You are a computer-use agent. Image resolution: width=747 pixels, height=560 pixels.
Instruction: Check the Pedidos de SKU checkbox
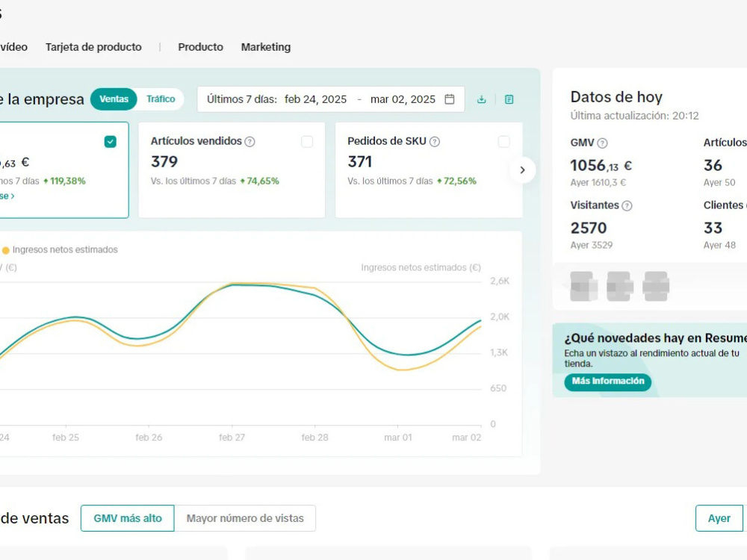[503, 141]
